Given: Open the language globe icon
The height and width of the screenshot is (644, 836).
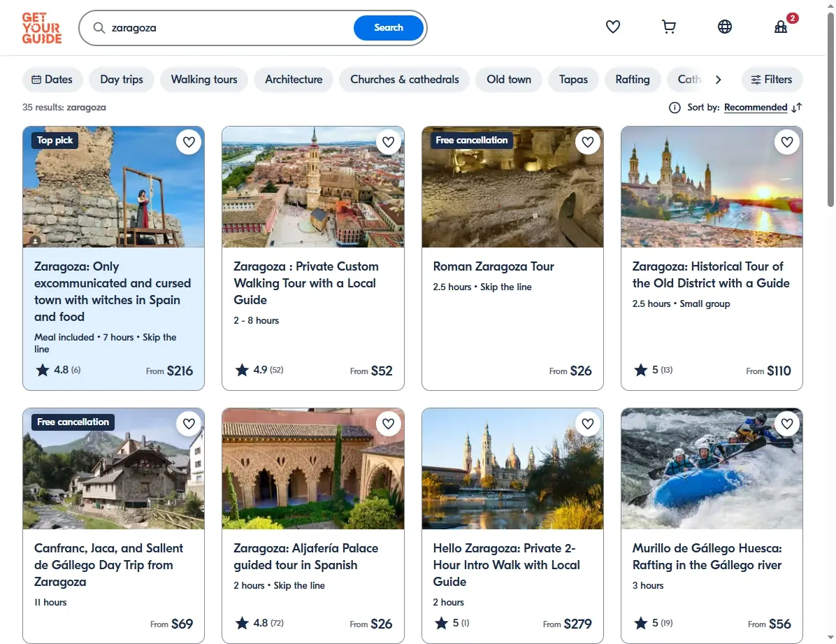Looking at the screenshot, I should (x=725, y=27).
